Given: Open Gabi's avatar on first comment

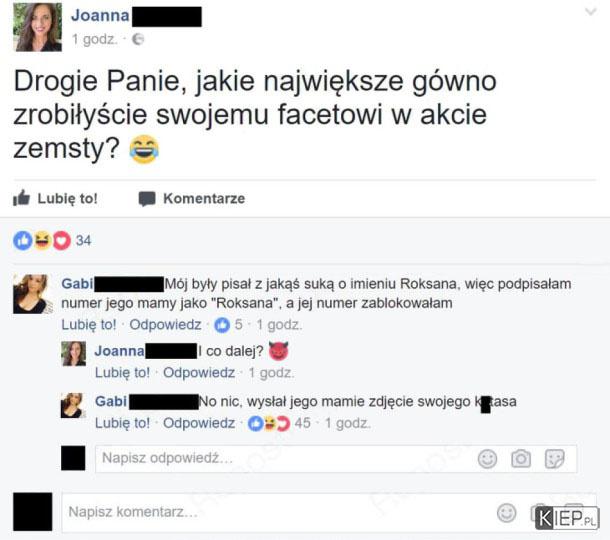Looking at the screenshot, I should 33,294.
